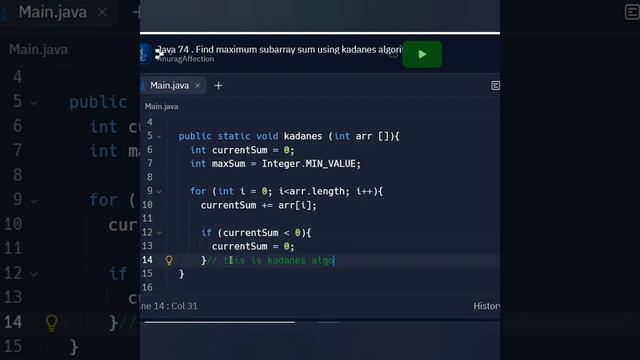Click the green Run play button
The image size is (640, 360).
[422, 54]
